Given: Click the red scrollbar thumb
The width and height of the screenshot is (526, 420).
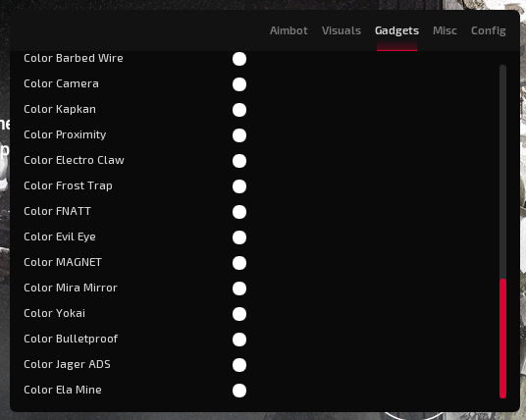Looking at the screenshot, I should coord(502,339).
